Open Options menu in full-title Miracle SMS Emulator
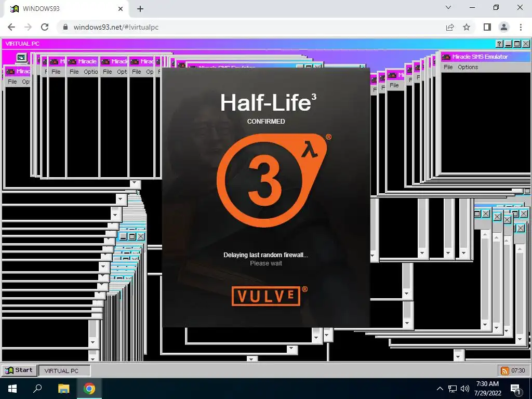 [x=468, y=67]
